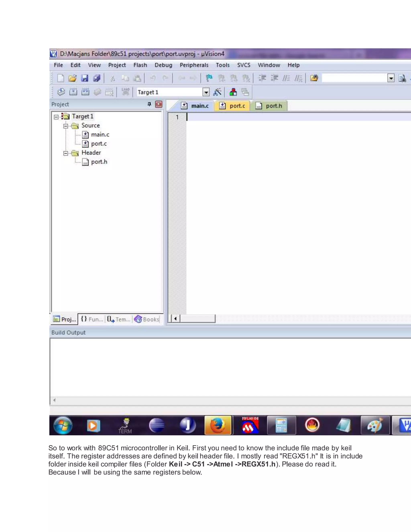Click the Copy icon in toolbar

125,78
